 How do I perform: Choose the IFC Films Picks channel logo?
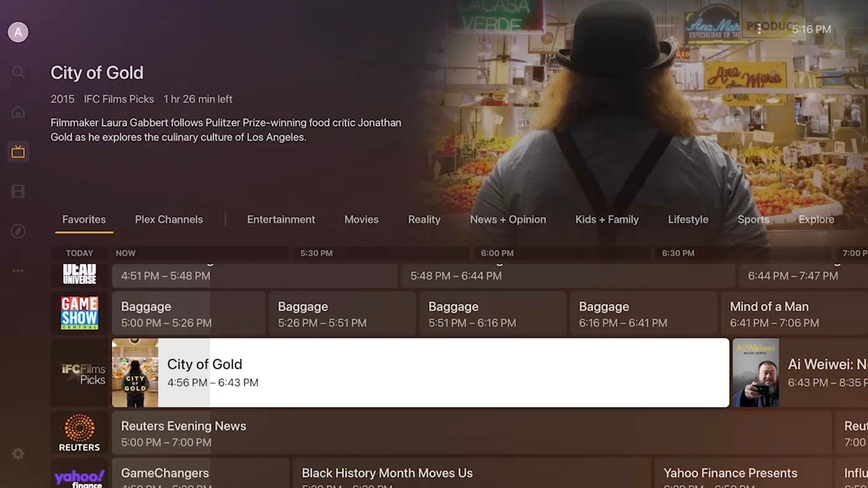coord(81,374)
